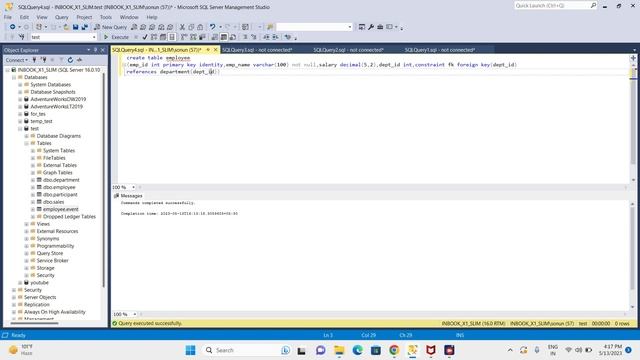Click the Save file icon in the toolbar

[x=76, y=27]
